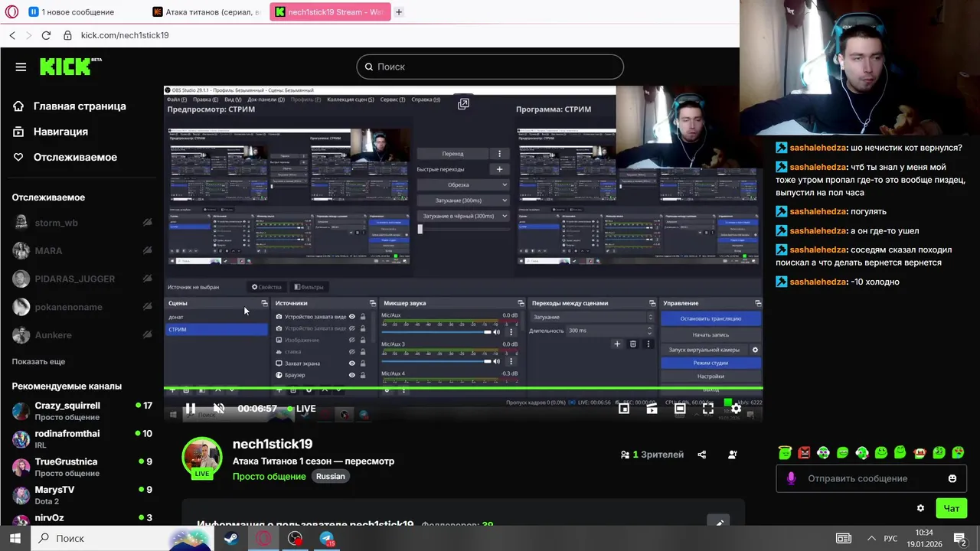Open recommended channel MarysTV

coord(82,495)
